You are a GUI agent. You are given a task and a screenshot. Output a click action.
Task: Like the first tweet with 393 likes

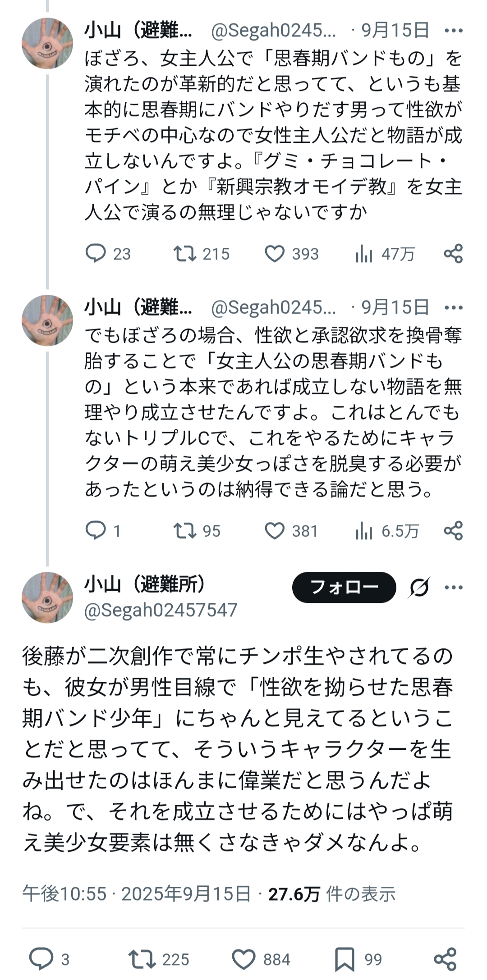pos(274,254)
